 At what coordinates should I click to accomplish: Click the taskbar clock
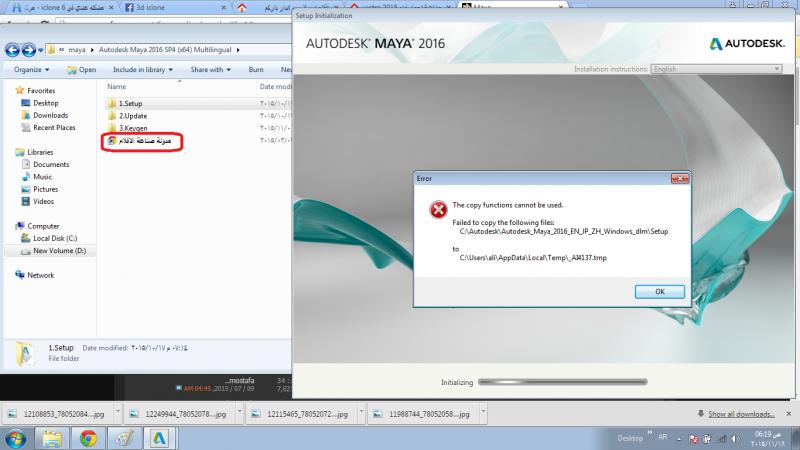point(768,439)
